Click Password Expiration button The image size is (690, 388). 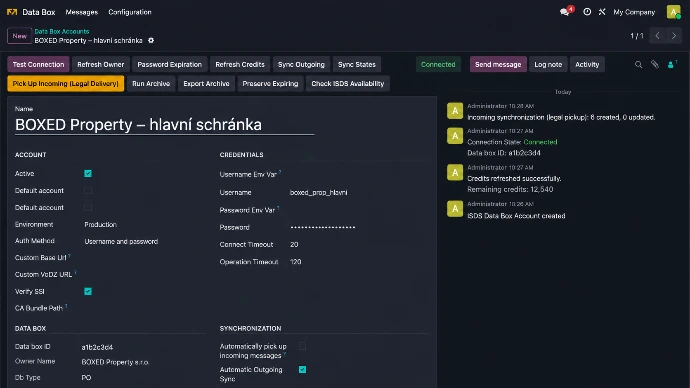click(169, 64)
